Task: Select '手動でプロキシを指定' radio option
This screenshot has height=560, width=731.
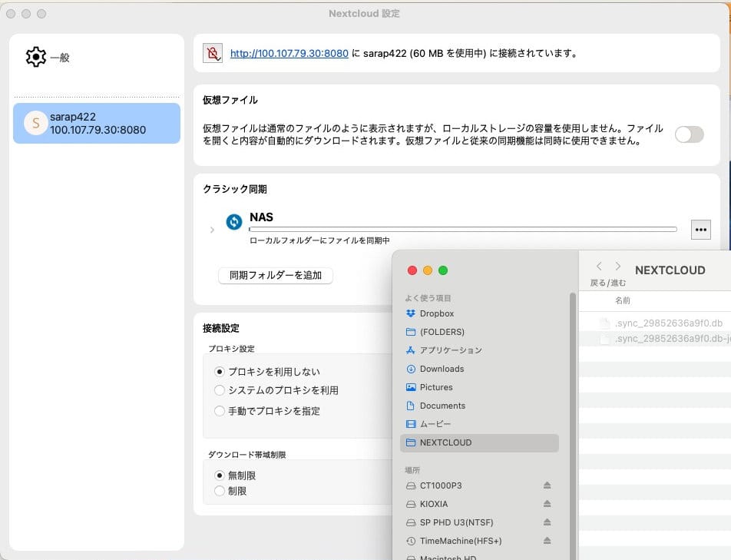Action: point(219,411)
